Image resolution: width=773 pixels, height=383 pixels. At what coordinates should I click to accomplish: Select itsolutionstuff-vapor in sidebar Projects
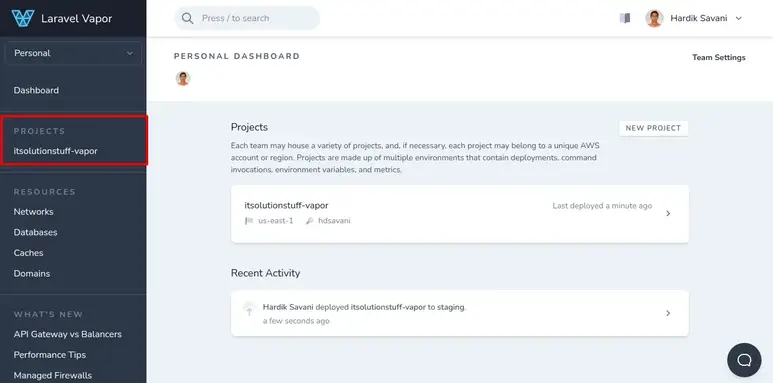[x=55, y=151]
